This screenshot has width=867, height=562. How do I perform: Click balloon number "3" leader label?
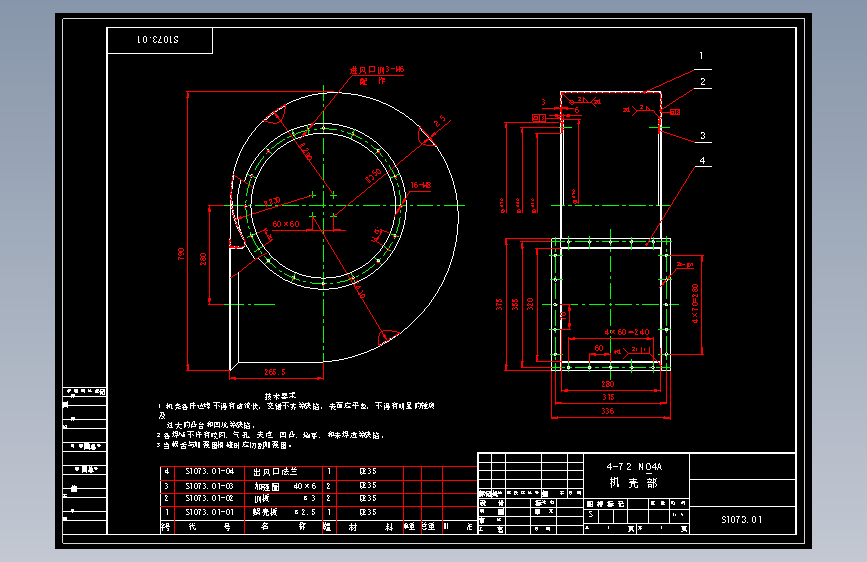pyautogui.click(x=703, y=136)
